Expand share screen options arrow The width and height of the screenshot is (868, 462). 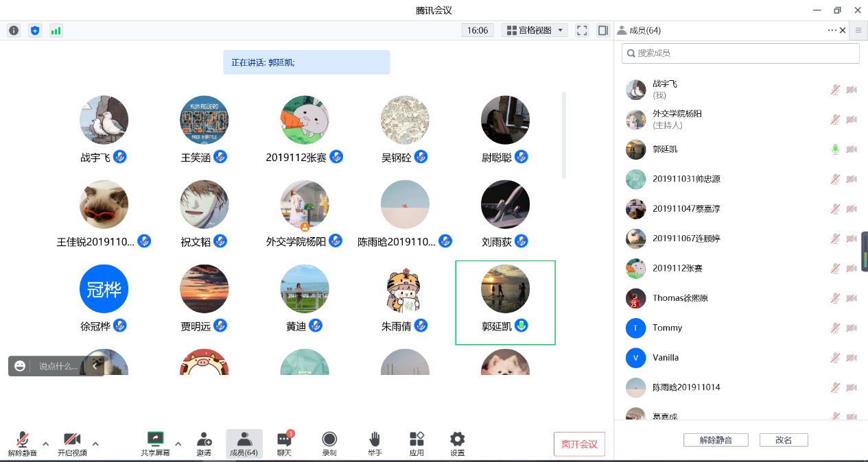pos(178,443)
